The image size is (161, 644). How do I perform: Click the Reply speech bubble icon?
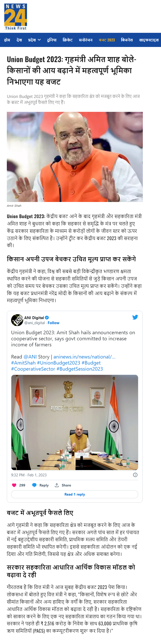click(x=34, y=485)
